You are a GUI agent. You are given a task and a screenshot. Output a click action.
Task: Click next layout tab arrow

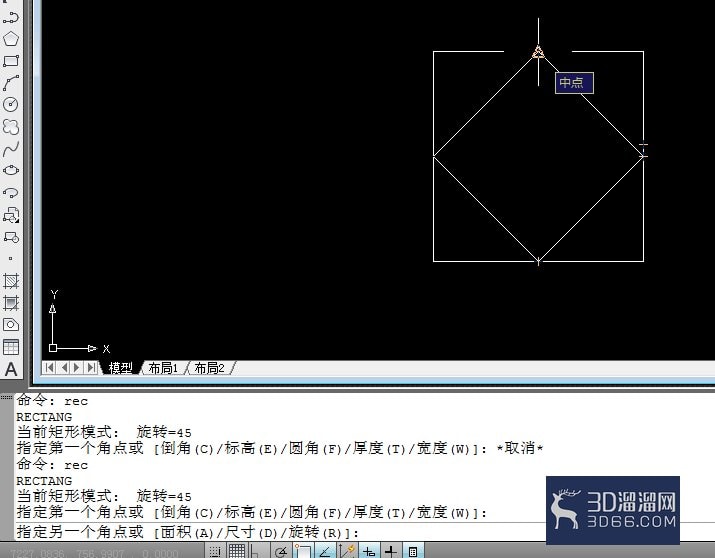pyautogui.click(x=77, y=367)
